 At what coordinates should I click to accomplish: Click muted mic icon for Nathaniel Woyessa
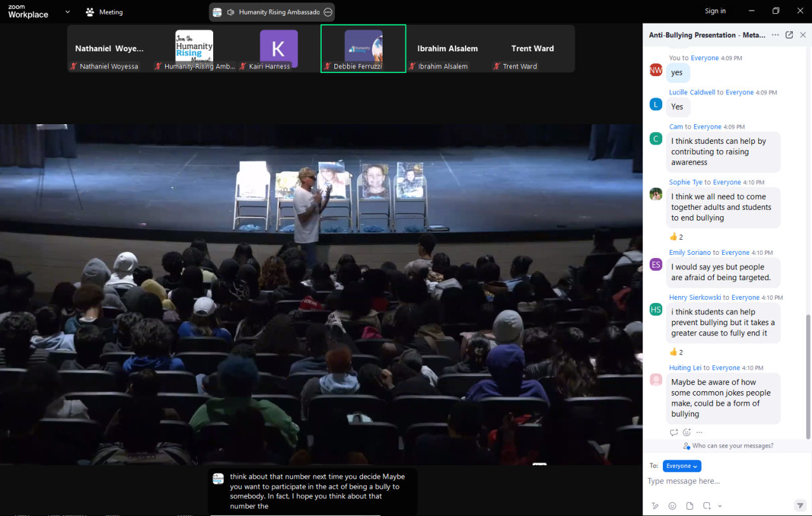click(x=74, y=67)
